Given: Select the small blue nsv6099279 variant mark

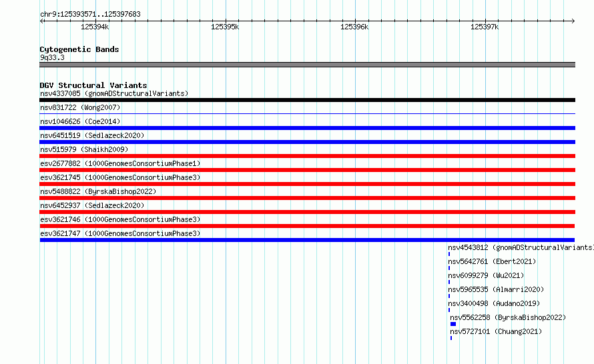Looking at the screenshot, I should click(449, 282).
